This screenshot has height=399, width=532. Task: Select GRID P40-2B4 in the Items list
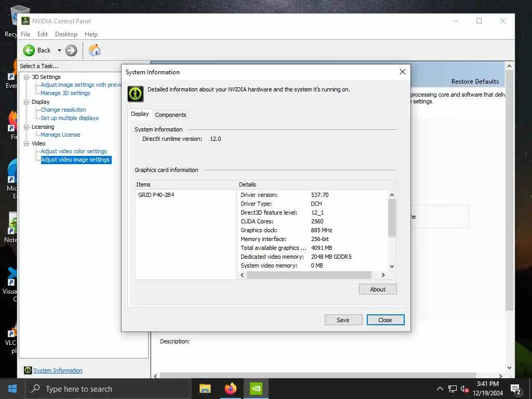156,195
